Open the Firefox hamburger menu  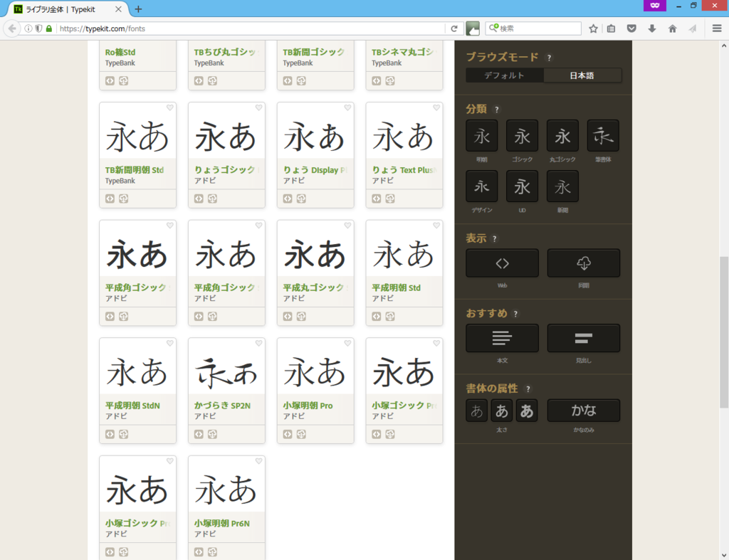point(717,28)
